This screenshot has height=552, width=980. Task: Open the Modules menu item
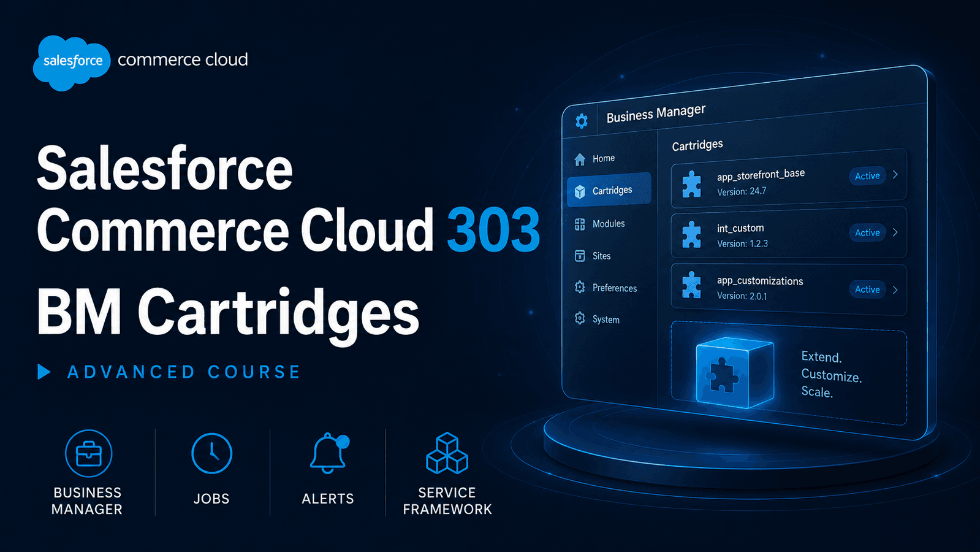coord(609,224)
